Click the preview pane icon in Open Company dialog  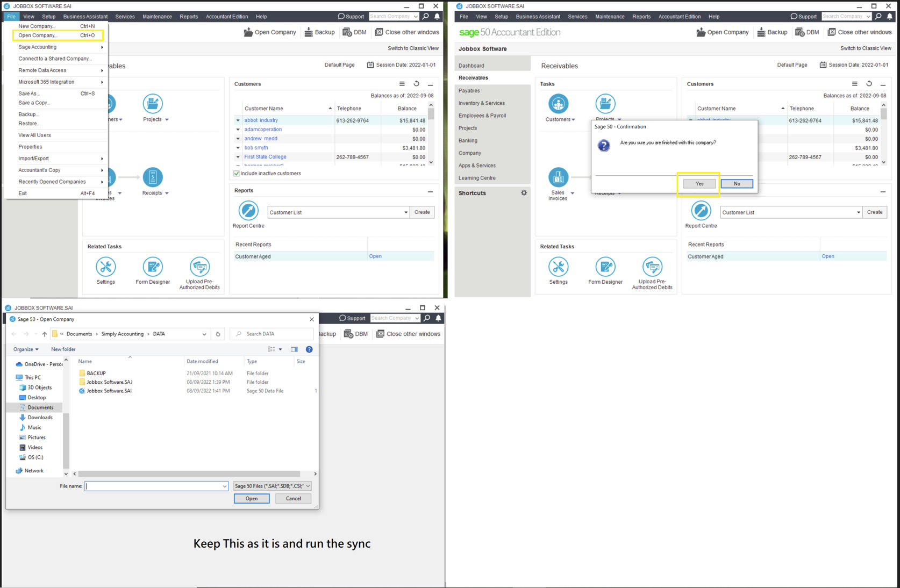[294, 349]
